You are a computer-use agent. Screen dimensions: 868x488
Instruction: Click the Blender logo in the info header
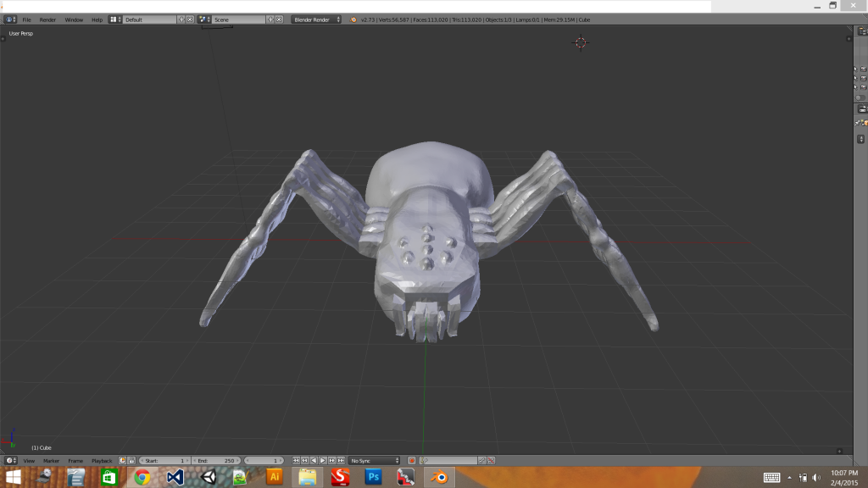(353, 19)
